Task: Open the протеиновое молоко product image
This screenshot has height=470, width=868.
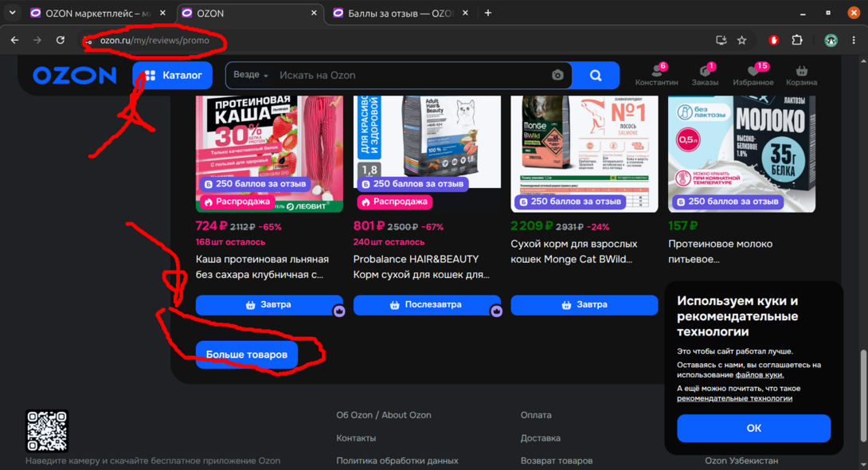Action: [x=742, y=153]
